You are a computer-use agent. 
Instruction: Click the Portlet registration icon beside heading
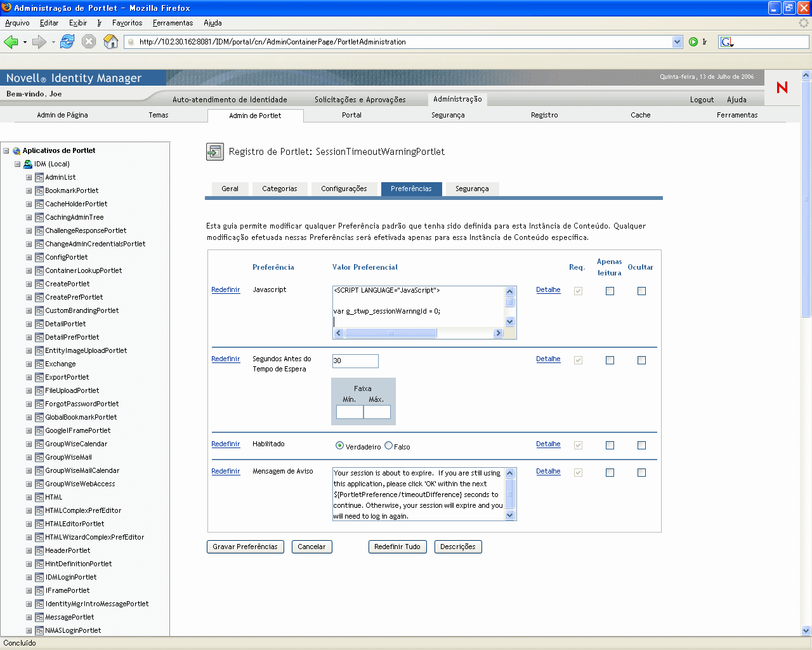click(x=215, y=152)
